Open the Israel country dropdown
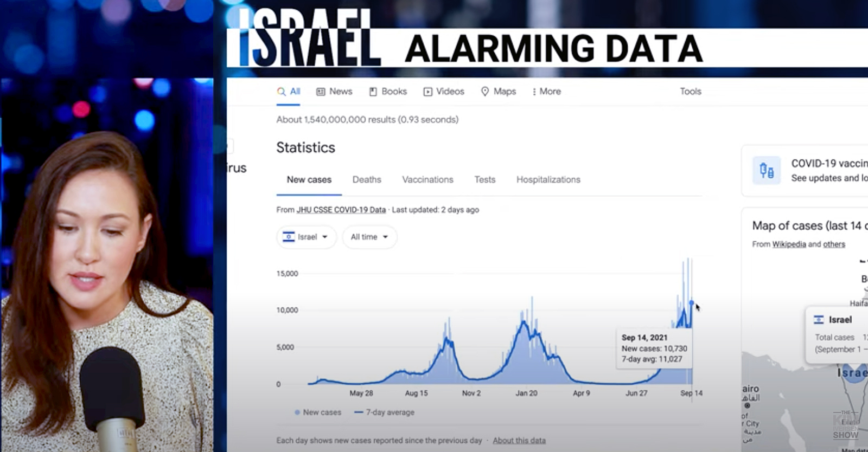The width and height of the screenshot is (868, 452). 307,237
